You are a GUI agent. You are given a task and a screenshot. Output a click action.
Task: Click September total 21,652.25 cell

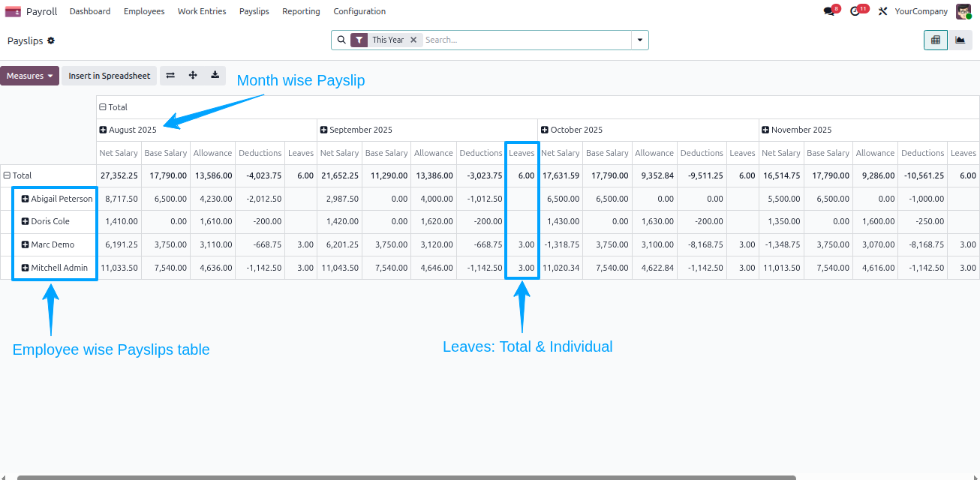coord(339,175)
